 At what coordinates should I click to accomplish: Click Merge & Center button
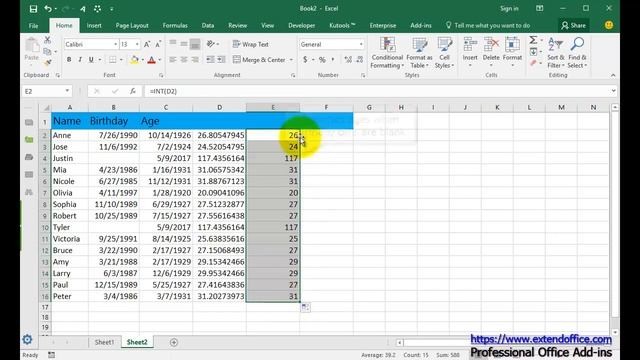coord(259,60)
